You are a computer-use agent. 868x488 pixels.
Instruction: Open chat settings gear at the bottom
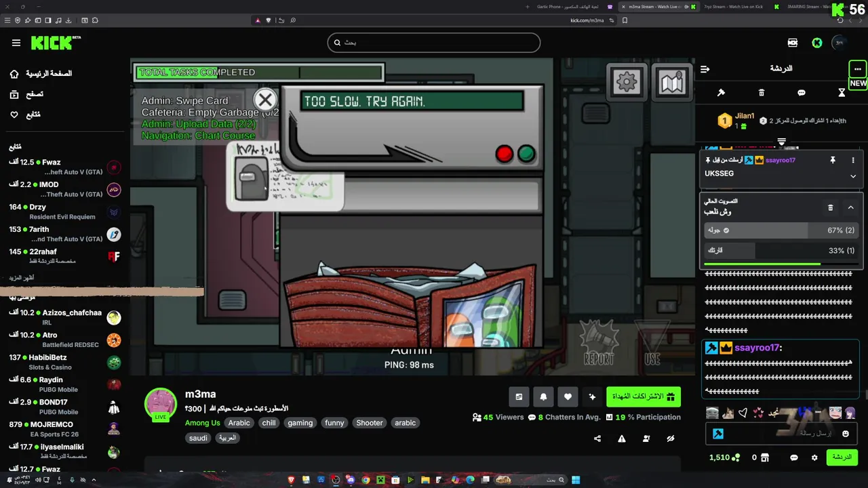[x=814, y=457]
